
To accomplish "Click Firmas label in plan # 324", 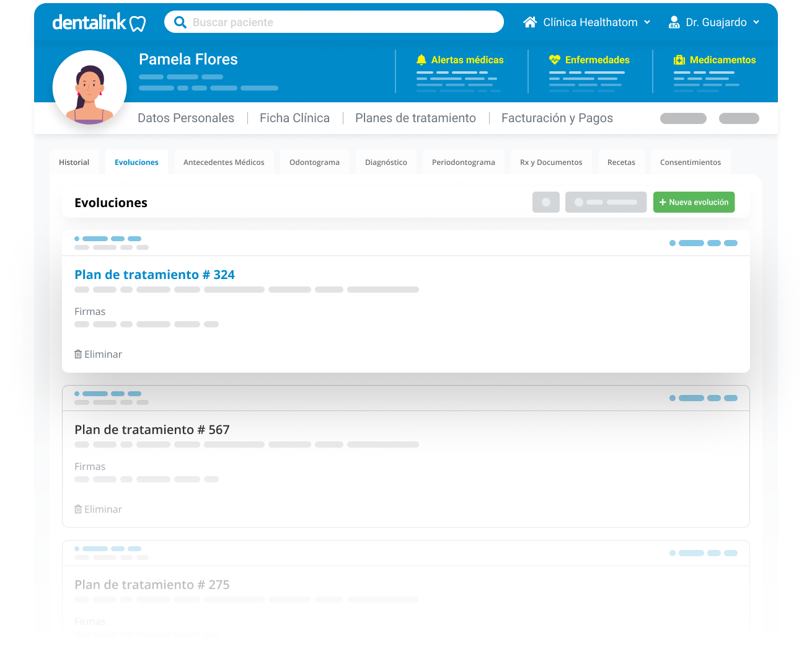I will (x=90, y=312).
